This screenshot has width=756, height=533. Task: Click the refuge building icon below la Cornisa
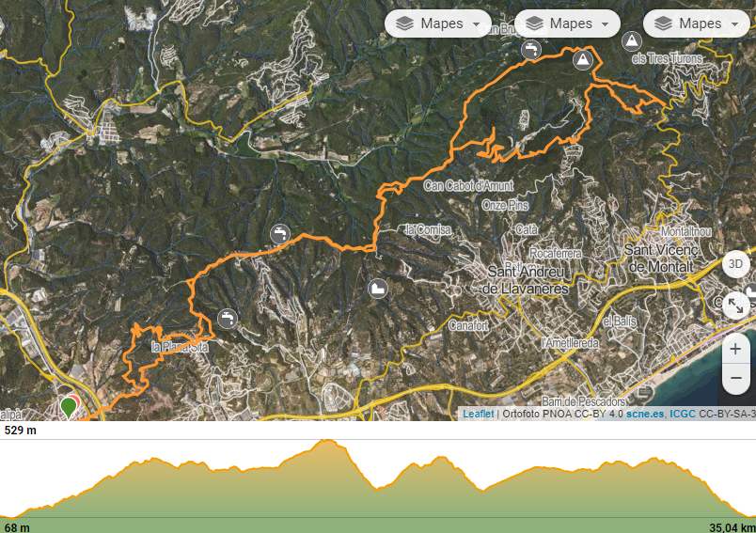[378, 290]
